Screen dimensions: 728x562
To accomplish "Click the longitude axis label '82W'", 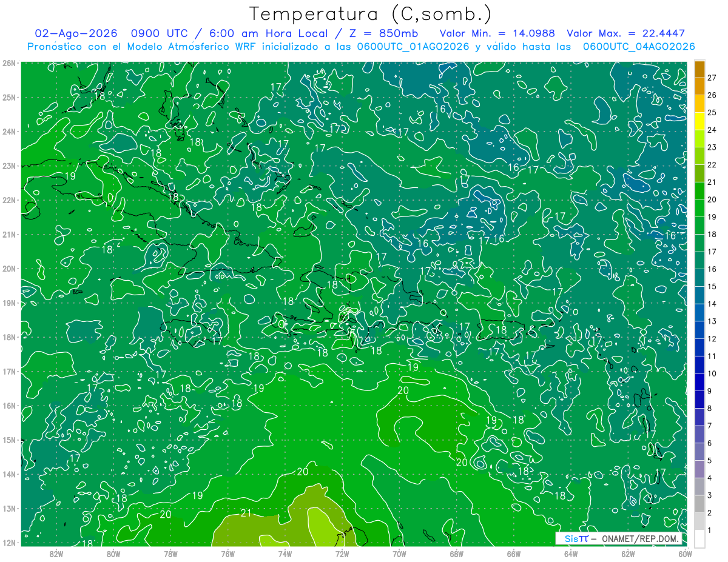I will coord(56,554).
